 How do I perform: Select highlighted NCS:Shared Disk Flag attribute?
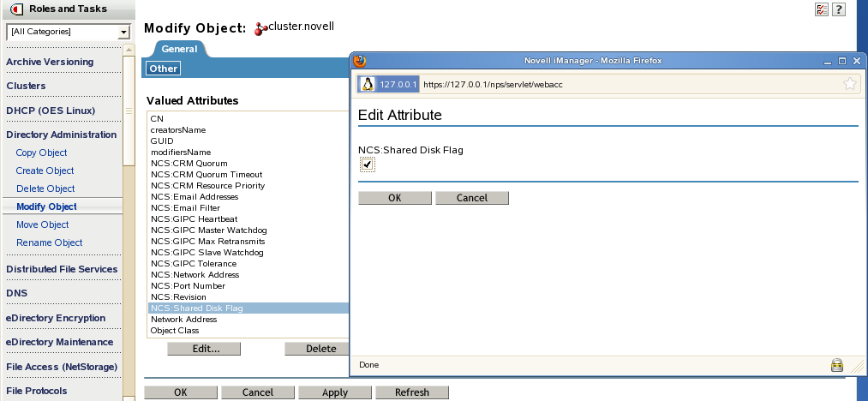(249, 308)
